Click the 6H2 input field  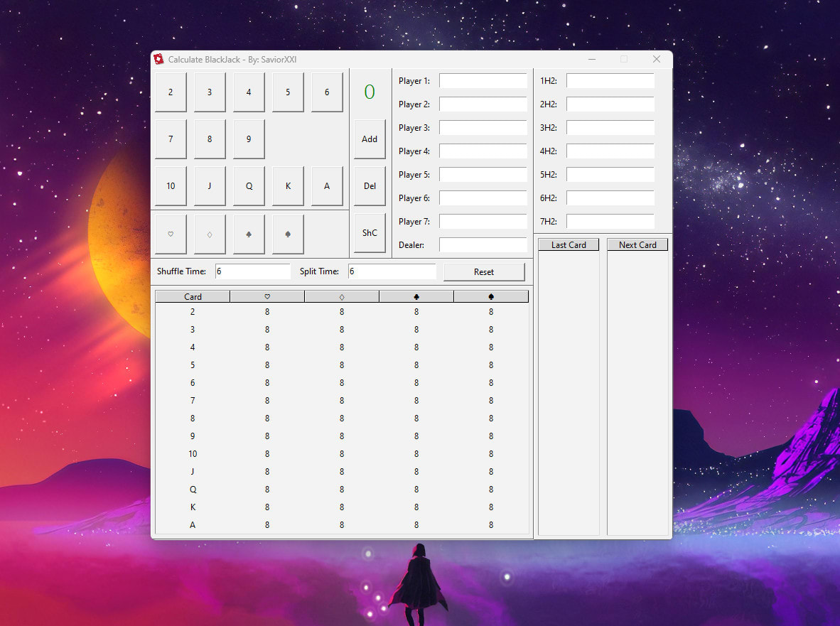pos(610,198)
